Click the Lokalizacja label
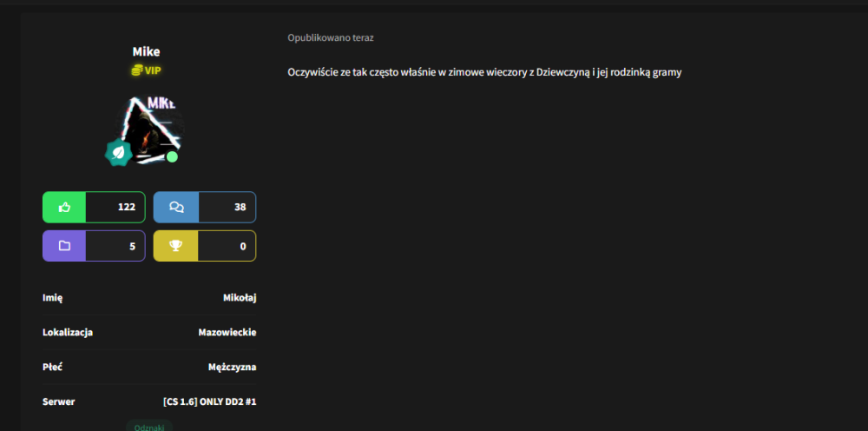868x431 pixels. (x=68, y=333)
